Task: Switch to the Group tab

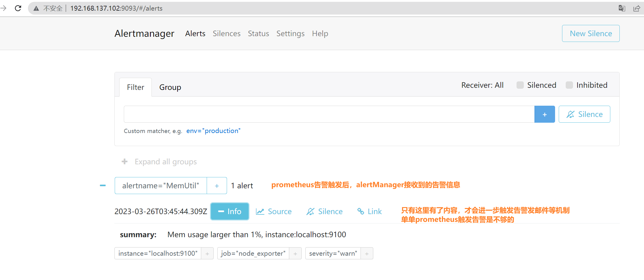Action: (x=170, y=87)
